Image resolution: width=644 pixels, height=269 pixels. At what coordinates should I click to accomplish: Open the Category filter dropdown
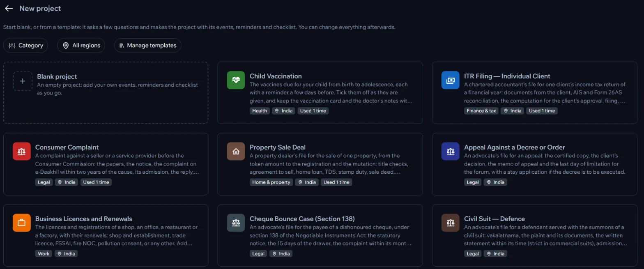(x=25, y=46)
